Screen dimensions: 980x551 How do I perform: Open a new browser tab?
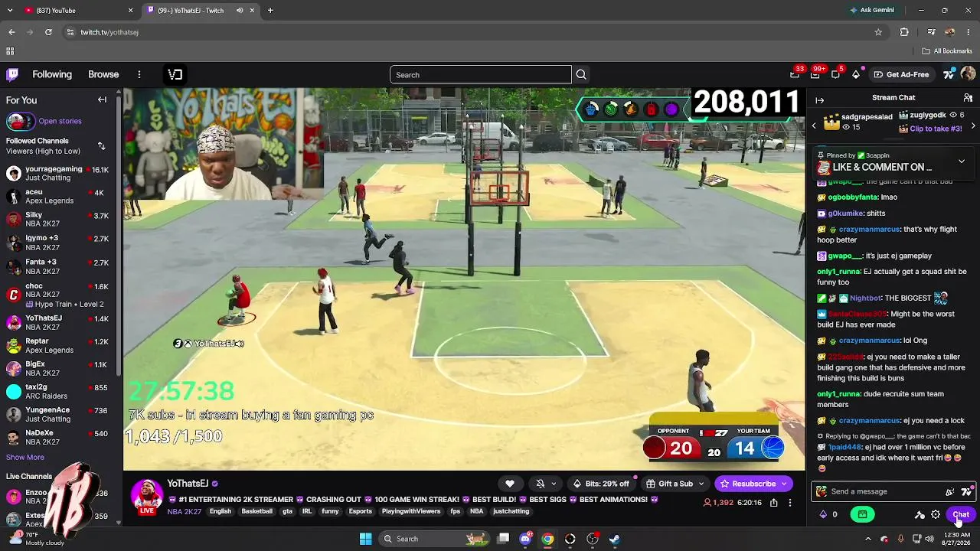(270, 11)
